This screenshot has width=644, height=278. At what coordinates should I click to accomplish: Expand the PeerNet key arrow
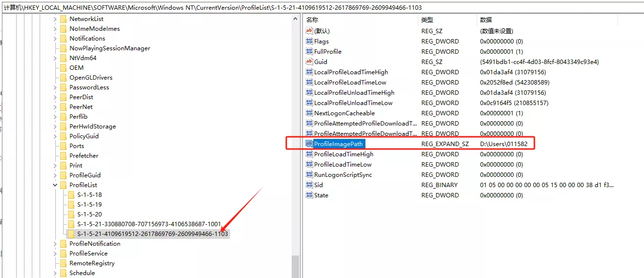(55, 107)
